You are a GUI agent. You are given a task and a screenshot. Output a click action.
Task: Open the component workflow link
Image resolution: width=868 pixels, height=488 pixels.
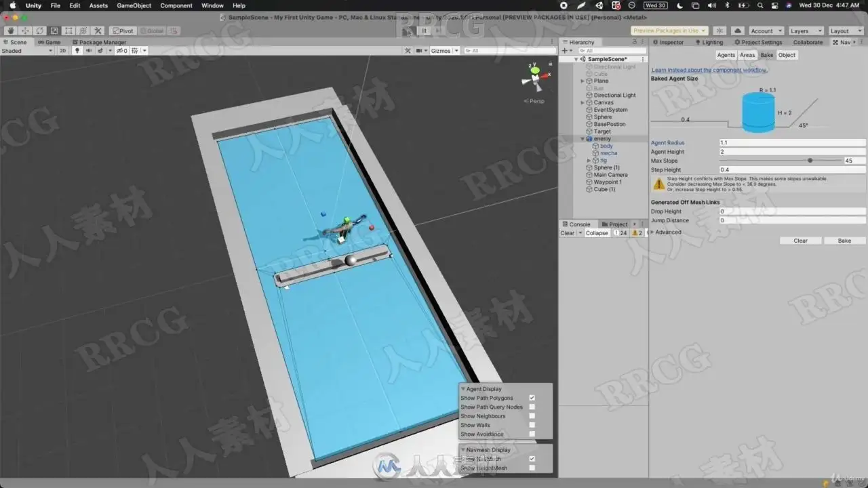(709, 70)
